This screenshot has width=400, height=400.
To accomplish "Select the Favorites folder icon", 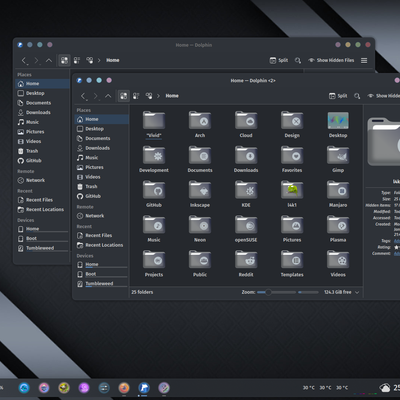I will coord(292,155).
